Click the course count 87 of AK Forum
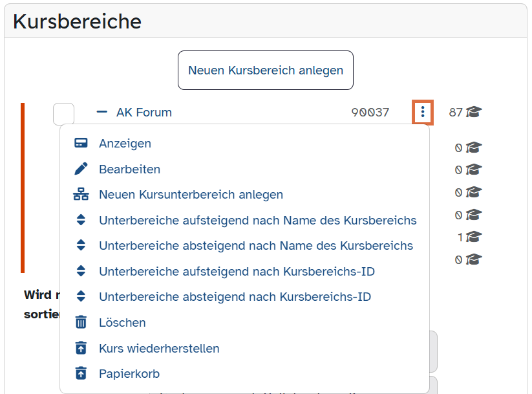532x394 pixels. [x=456, y=113]
